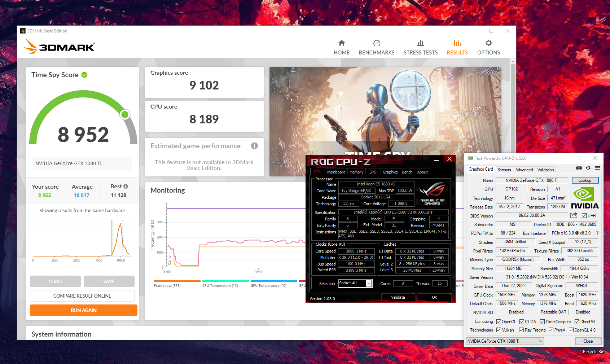Image resolution: width=610 pixels, height=364 pixels.
Task: Click Compare Result Online button
Action: 82,296
